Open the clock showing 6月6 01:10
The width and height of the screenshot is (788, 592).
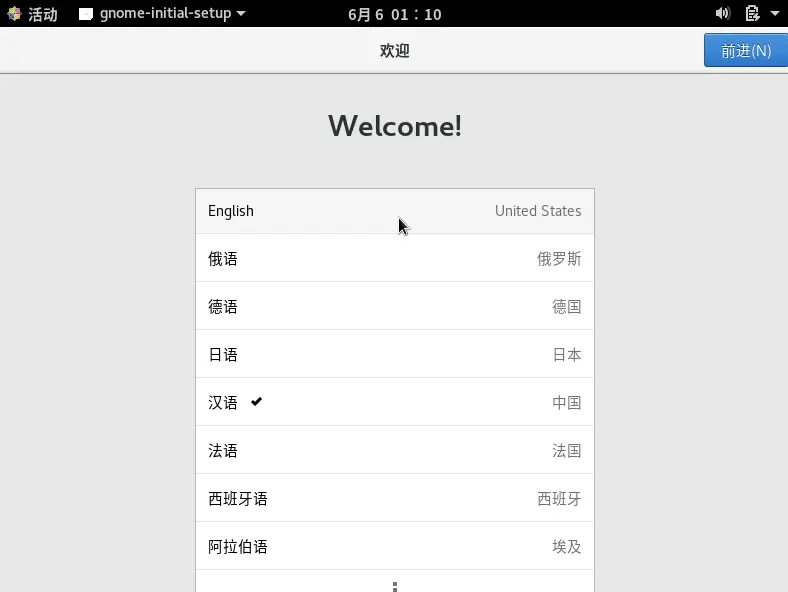pos(395,14)
